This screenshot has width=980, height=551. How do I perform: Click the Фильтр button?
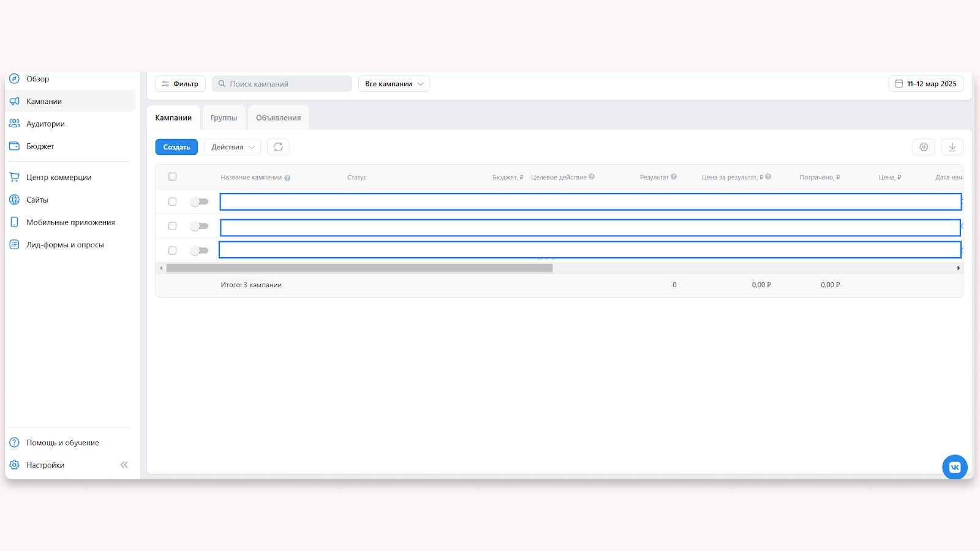tap(180, 84)
